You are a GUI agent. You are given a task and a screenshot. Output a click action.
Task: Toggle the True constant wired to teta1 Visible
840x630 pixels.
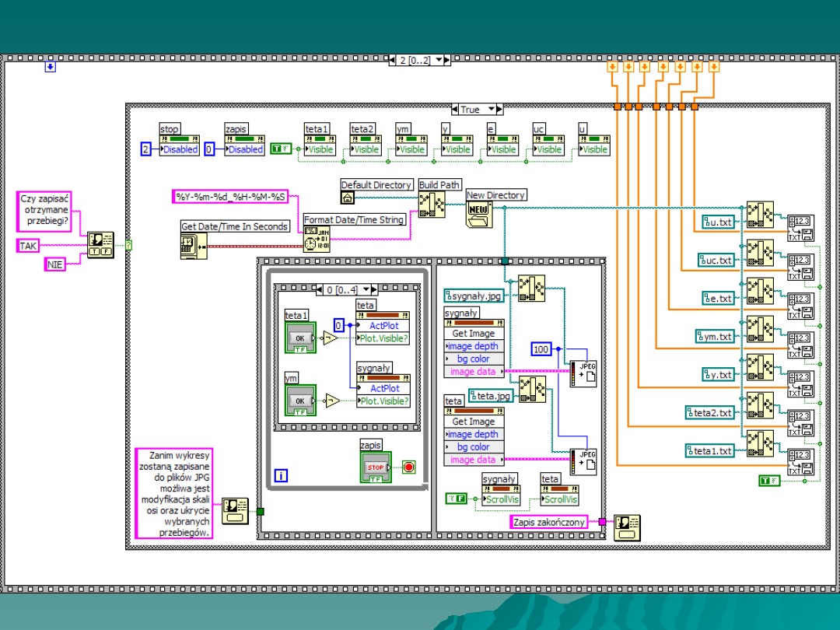(282, 149)
